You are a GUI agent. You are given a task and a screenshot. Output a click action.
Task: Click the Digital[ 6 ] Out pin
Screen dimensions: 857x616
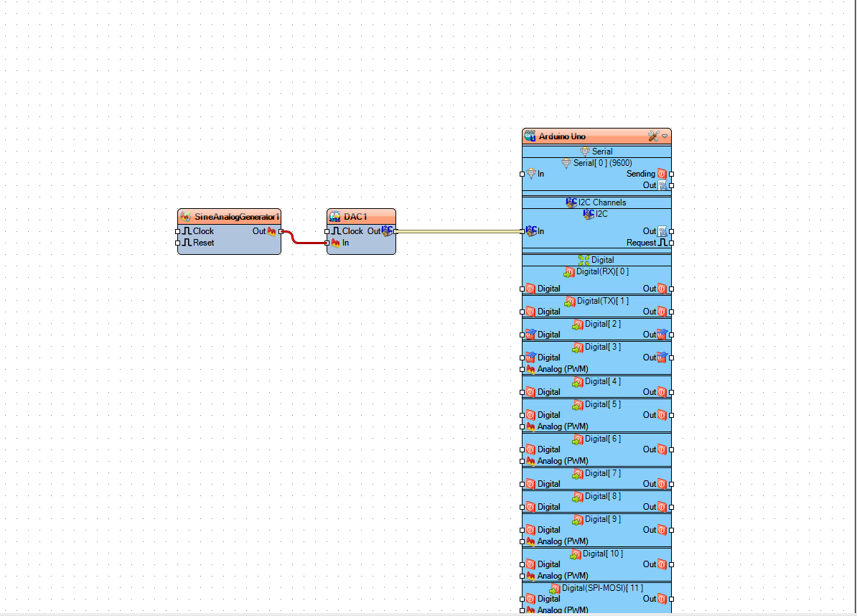672,449
